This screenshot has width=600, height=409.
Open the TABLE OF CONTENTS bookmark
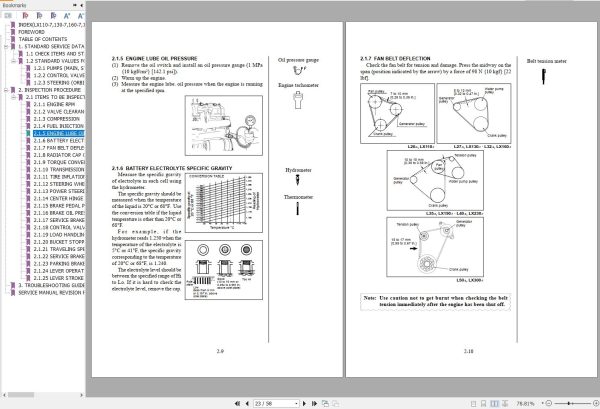tap(42, 39)
